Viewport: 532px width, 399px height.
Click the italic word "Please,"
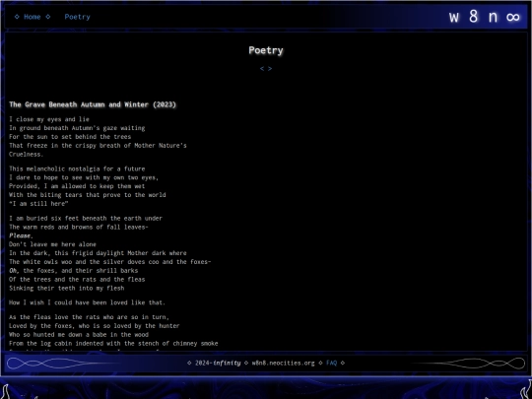click(x=21, y=235)
